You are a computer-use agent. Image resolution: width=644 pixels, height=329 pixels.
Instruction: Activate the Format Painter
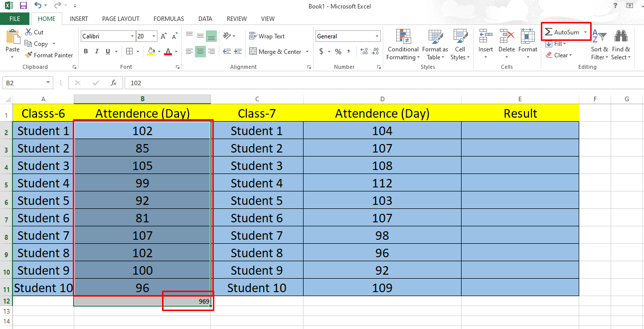[49, 55]
